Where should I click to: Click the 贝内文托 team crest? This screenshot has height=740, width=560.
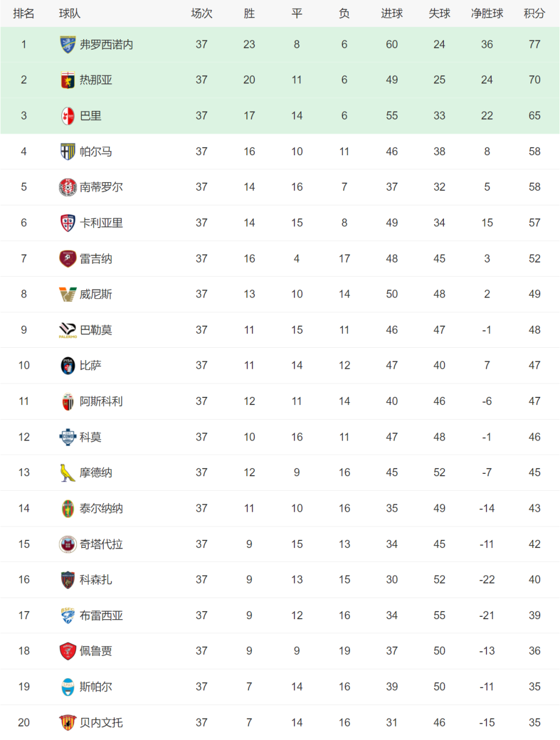[68, 722]
